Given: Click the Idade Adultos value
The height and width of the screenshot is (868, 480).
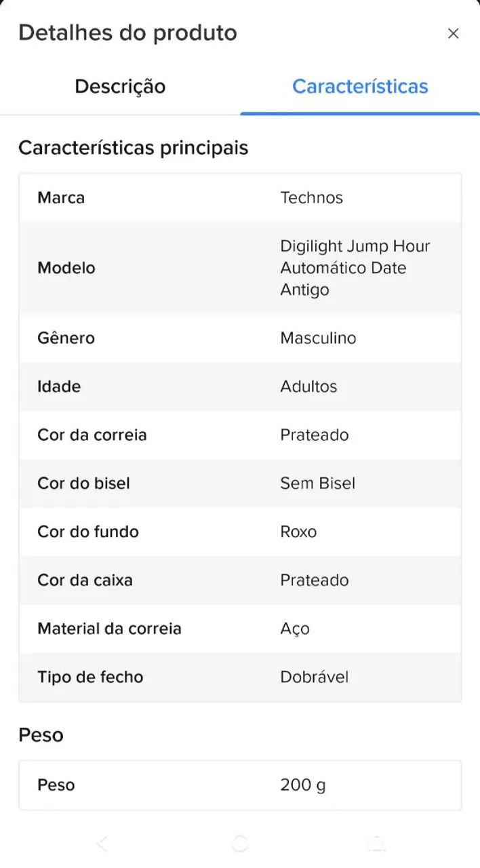Looking at the screenshot, I should (309, 387).
